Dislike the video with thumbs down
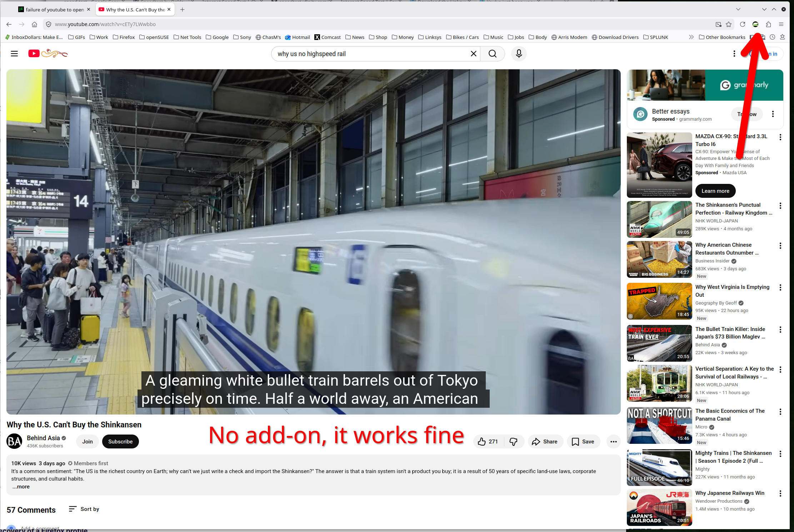The width and height of the screenshot is (794, 532). click(x=514, y=442)
